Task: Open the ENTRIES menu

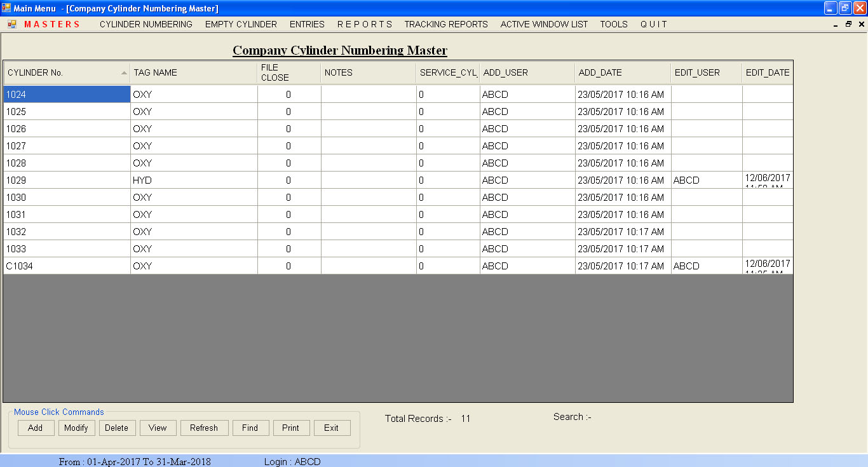Action: point(307,24)
